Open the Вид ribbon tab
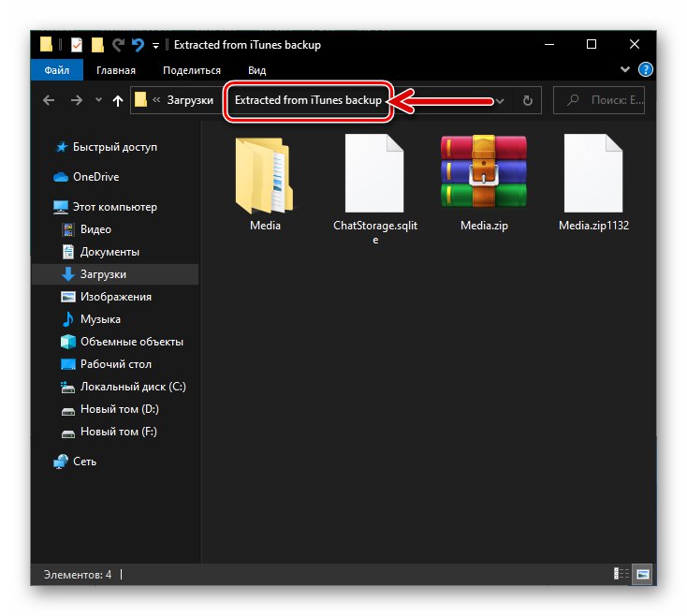Screen dimensions: 687x616 [256, 70]
